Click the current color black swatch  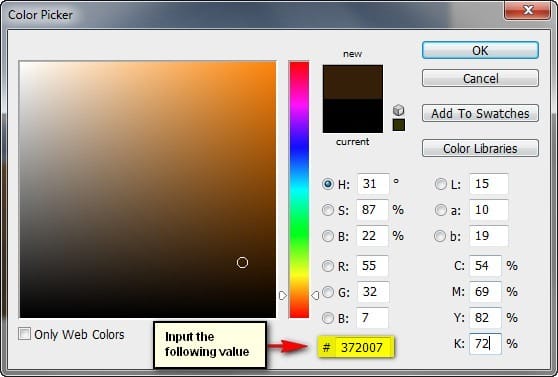pos(353,116)
